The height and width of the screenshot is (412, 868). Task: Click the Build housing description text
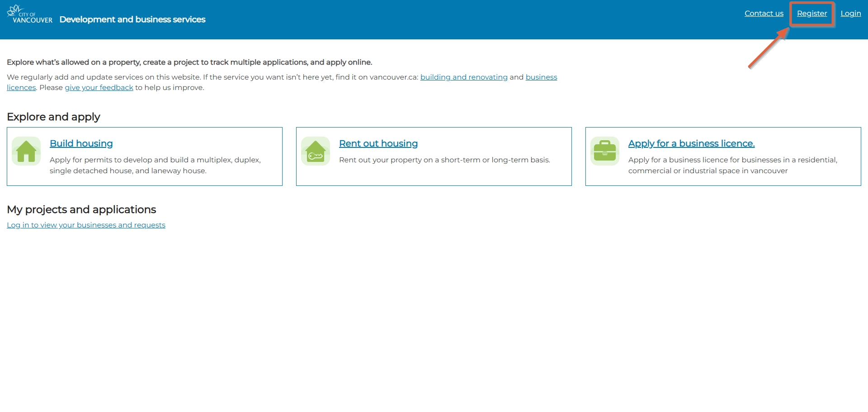click(x=155, y=165)
